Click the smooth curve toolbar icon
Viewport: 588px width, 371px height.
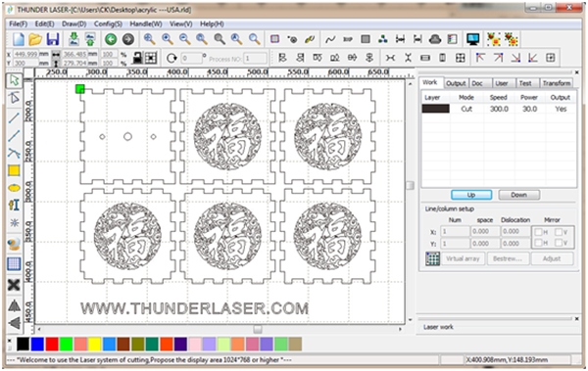click(330, 39)
